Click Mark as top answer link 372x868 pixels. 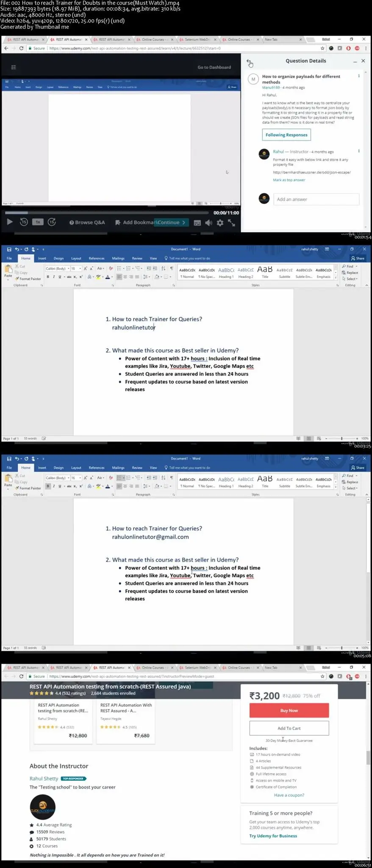click(289, 180)
